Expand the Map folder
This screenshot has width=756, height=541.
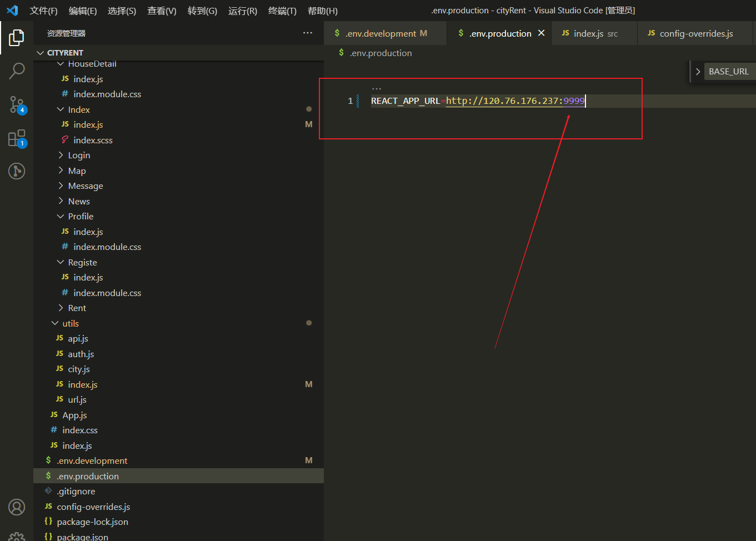coord(178,171)
